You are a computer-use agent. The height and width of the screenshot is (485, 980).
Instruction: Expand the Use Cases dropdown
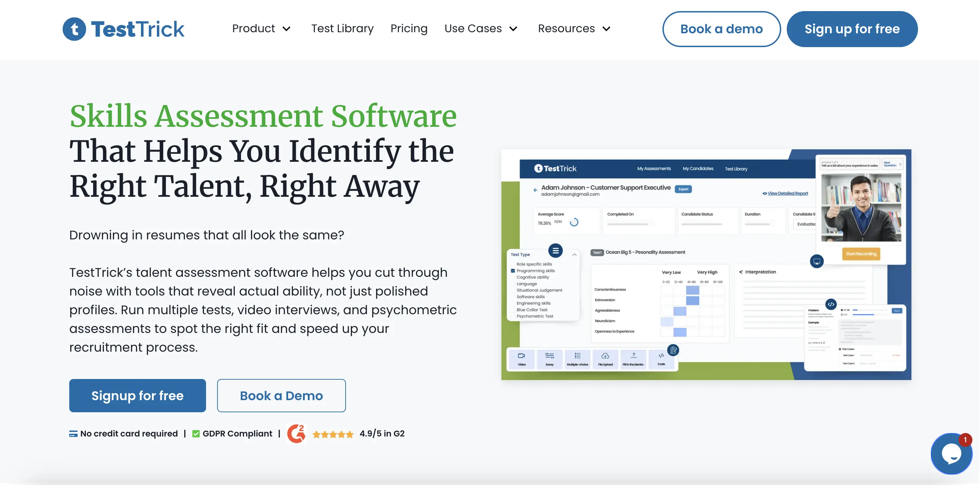pos(481,28)
